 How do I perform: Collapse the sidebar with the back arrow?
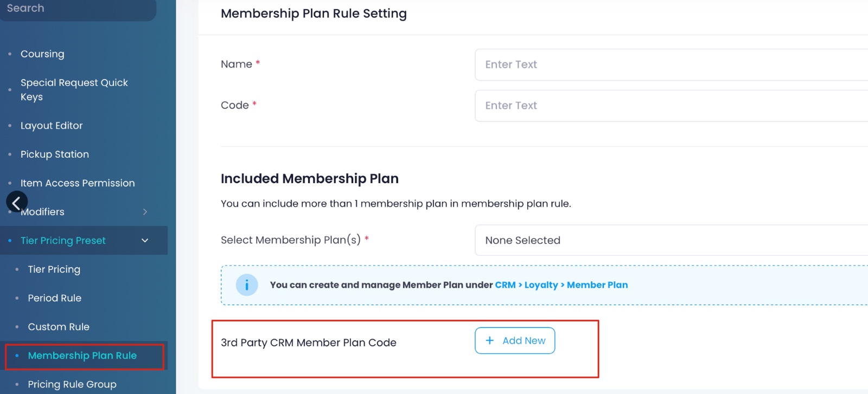[x=17, y=202]
